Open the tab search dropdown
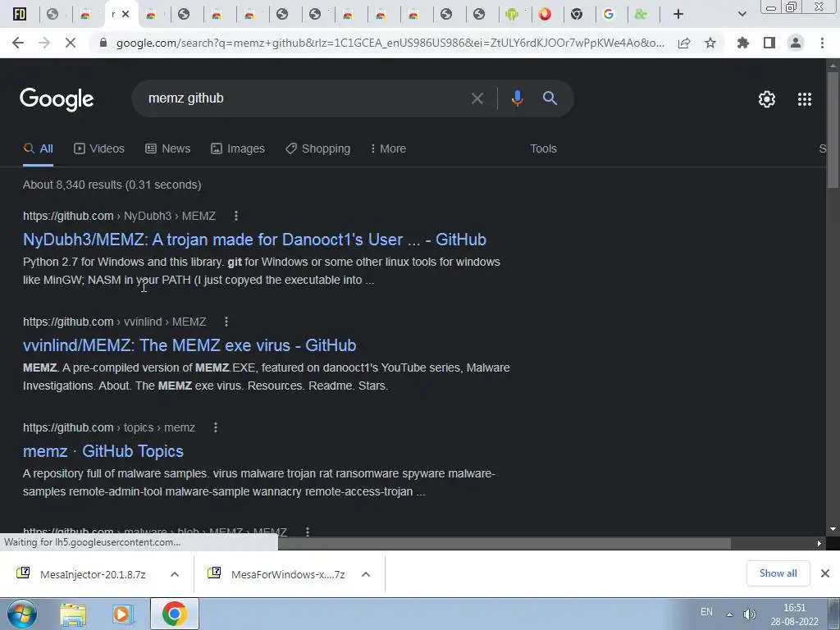 coord(742,15)
